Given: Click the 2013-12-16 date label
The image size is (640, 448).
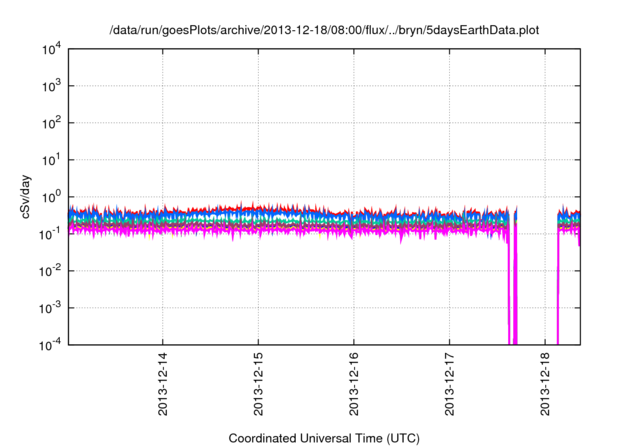Looking at the screenshot, I should click(x=353, y=384).
